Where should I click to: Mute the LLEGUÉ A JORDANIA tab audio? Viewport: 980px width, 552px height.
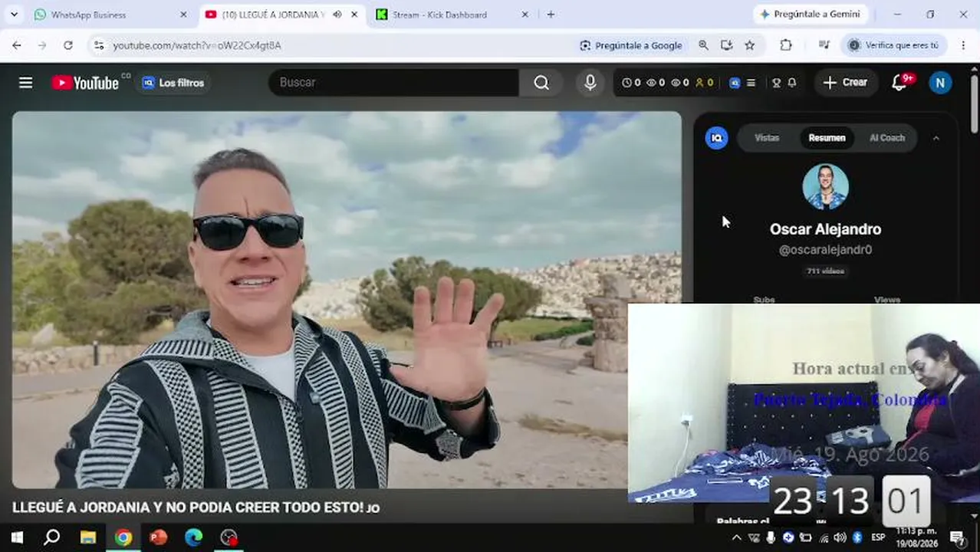337,15
